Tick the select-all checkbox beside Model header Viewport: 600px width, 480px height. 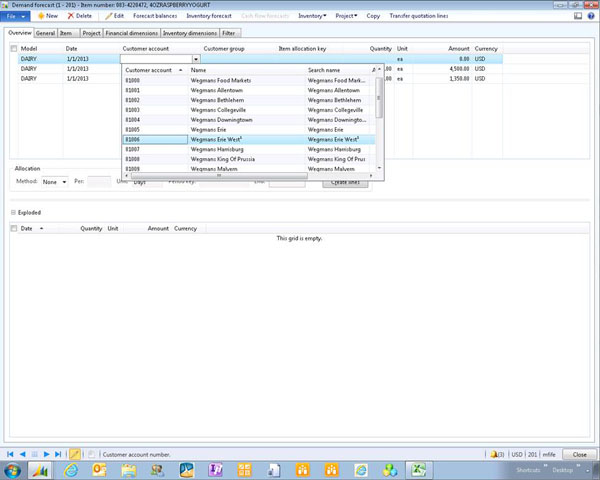tap(14, 49)
